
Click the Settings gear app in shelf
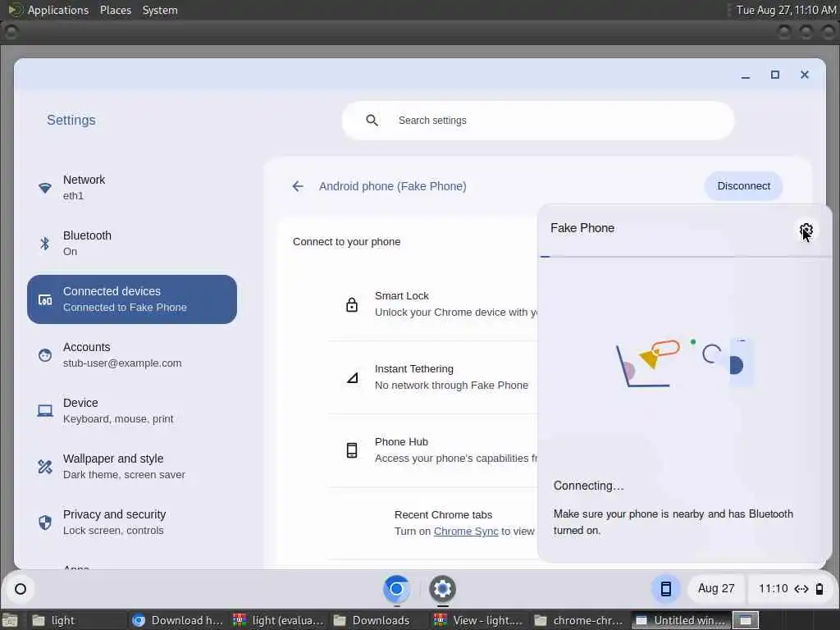tap(442, 589)
